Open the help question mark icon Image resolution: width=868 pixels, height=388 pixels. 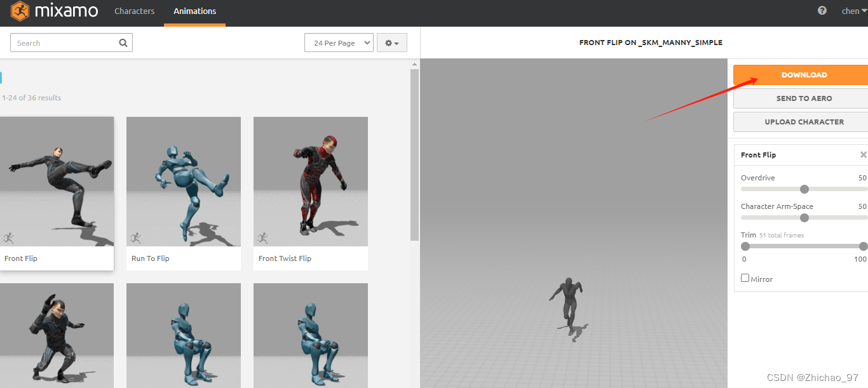[x=822, y=11]
